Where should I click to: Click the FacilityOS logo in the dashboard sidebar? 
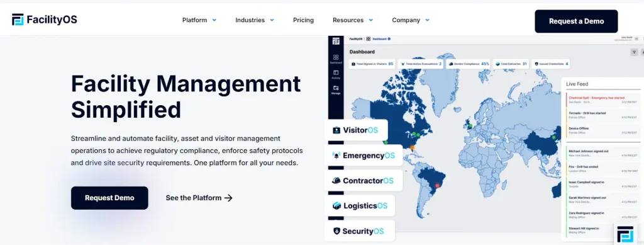(336, 42)
